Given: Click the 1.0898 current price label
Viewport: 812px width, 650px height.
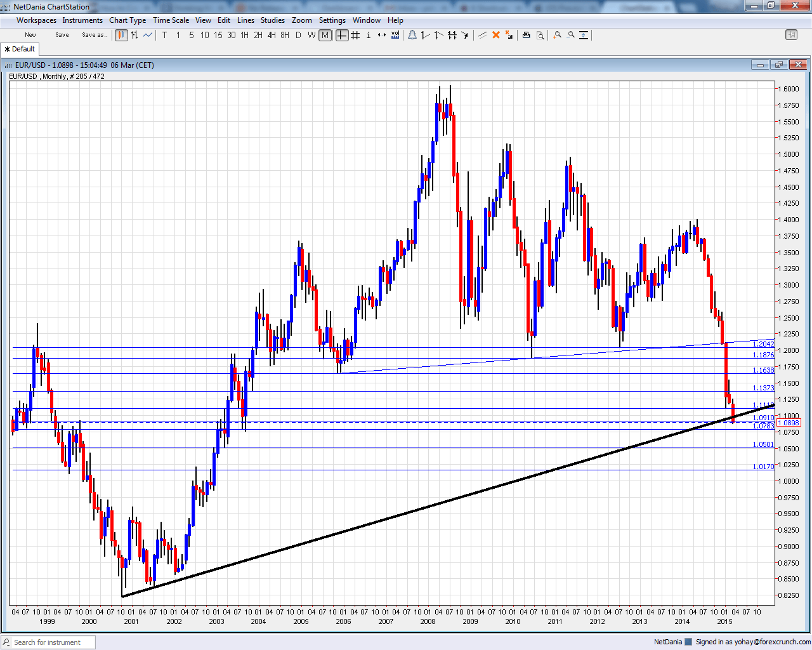Looking at the screenshot, I should pos(789,423).
